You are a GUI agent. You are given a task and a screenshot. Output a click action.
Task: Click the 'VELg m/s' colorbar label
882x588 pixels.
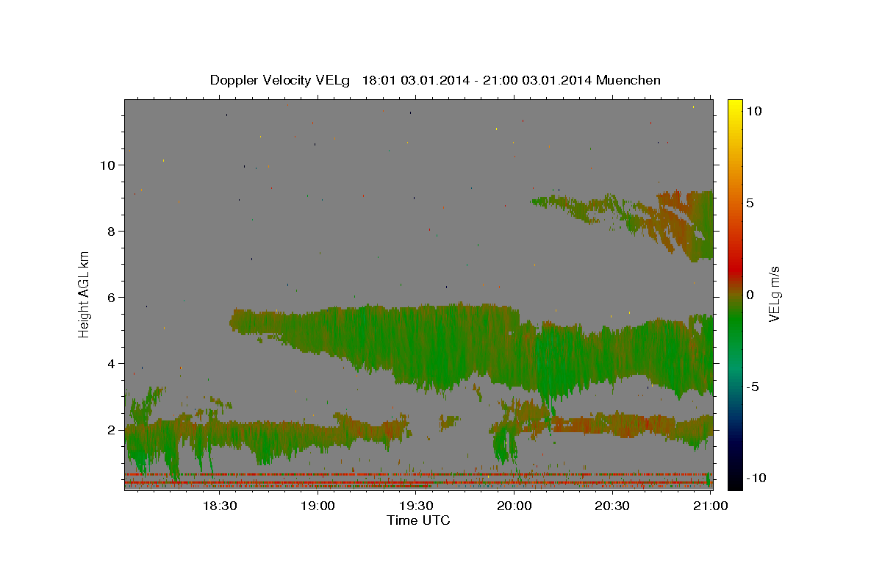pyautogui.click(x=775, y=295)
